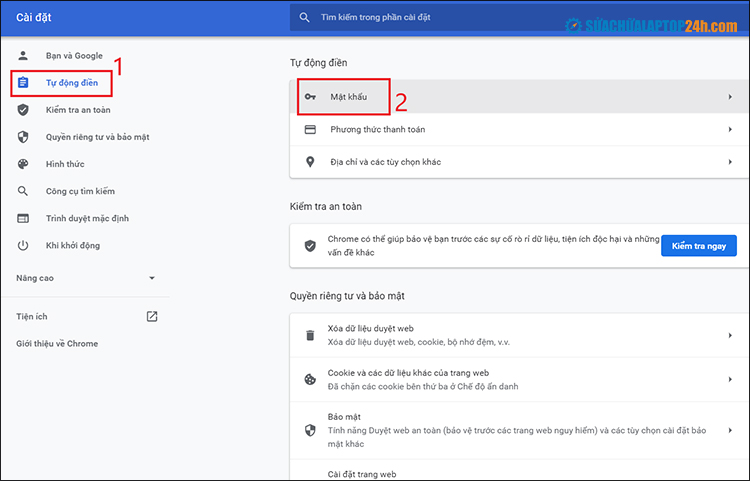Click the key icon in Mật khẩu row

[310, 97]
